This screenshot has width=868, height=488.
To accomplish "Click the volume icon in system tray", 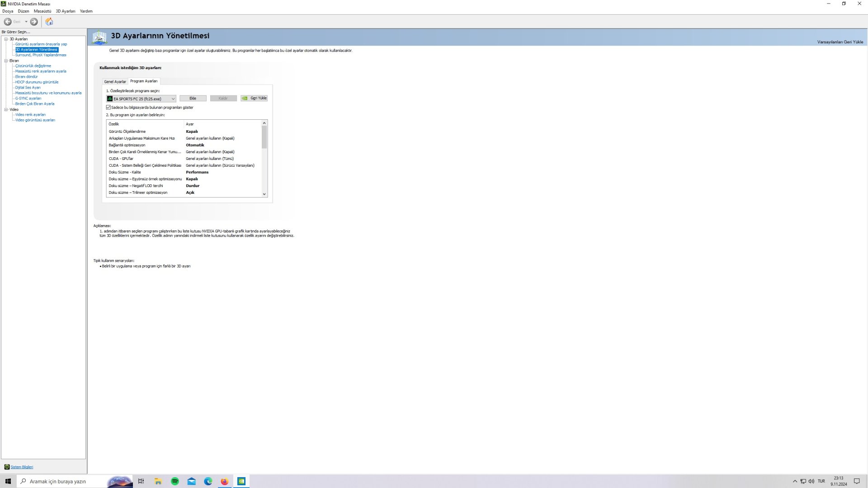I will (x=811, y=481).
